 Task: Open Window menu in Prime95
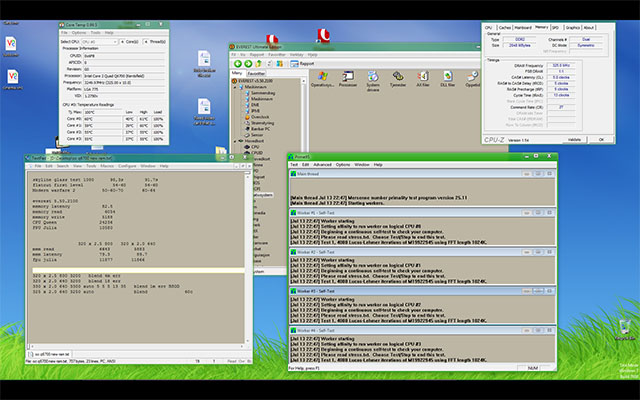pyautogui.click(x=362, y=165)
